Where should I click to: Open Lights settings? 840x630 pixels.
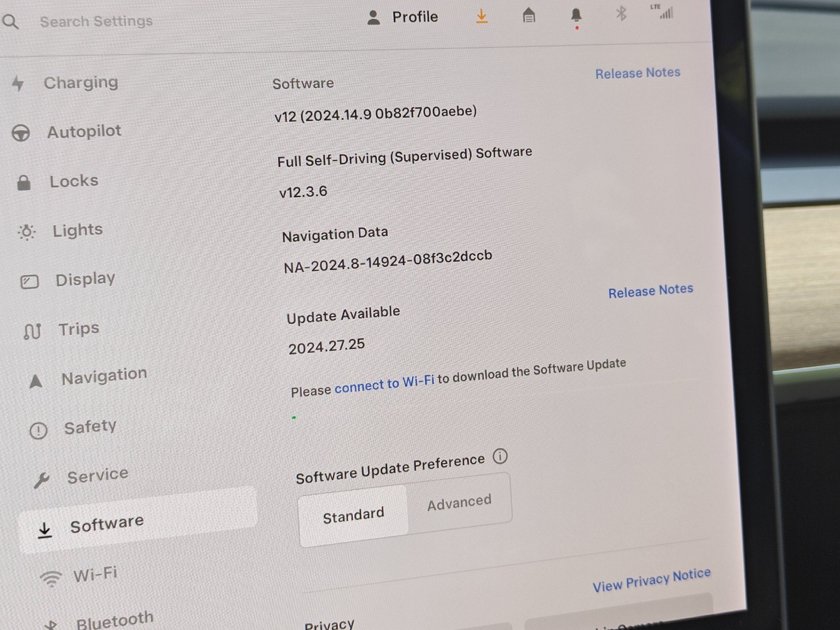pos(78,230)
